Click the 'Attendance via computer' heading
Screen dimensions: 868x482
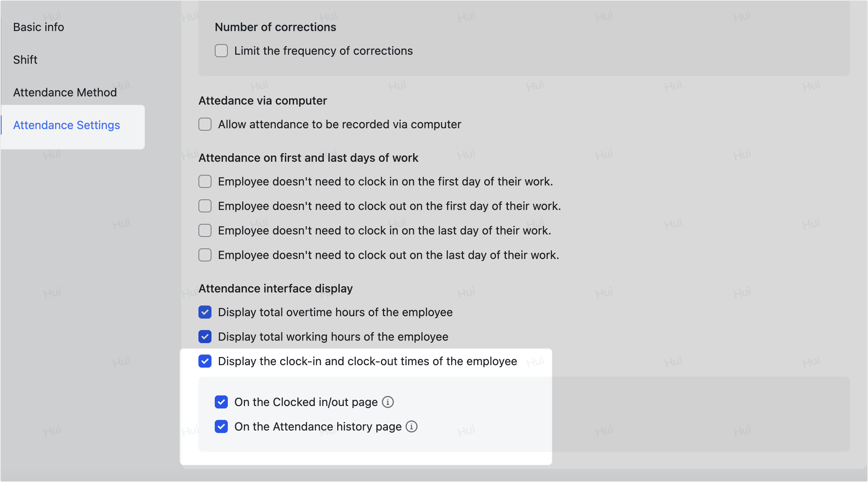(x=262, y=100)
